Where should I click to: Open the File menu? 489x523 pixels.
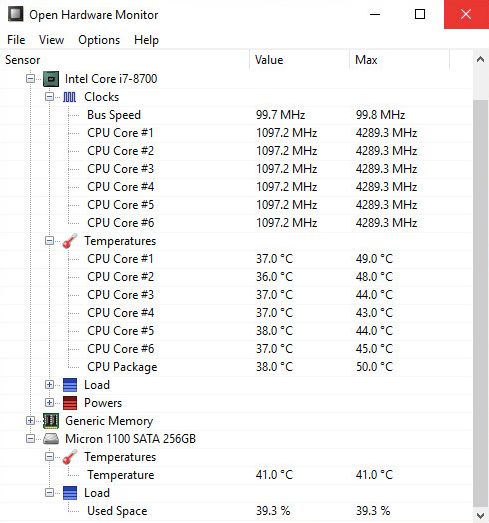16,40
